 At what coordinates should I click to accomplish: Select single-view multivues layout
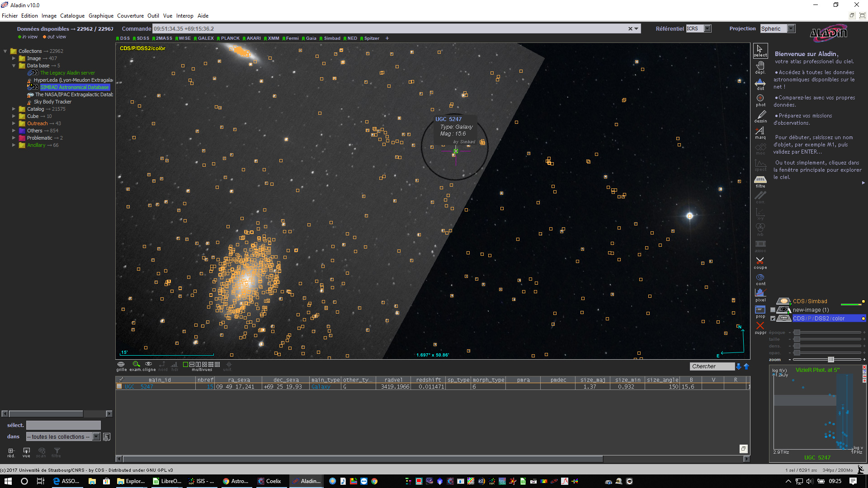(x=185, y=364)
